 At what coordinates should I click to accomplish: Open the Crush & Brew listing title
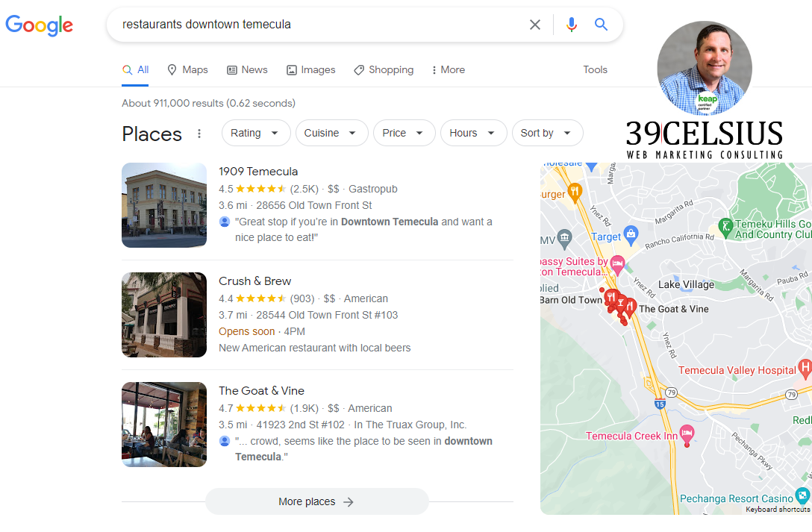[x=254, y=281]
